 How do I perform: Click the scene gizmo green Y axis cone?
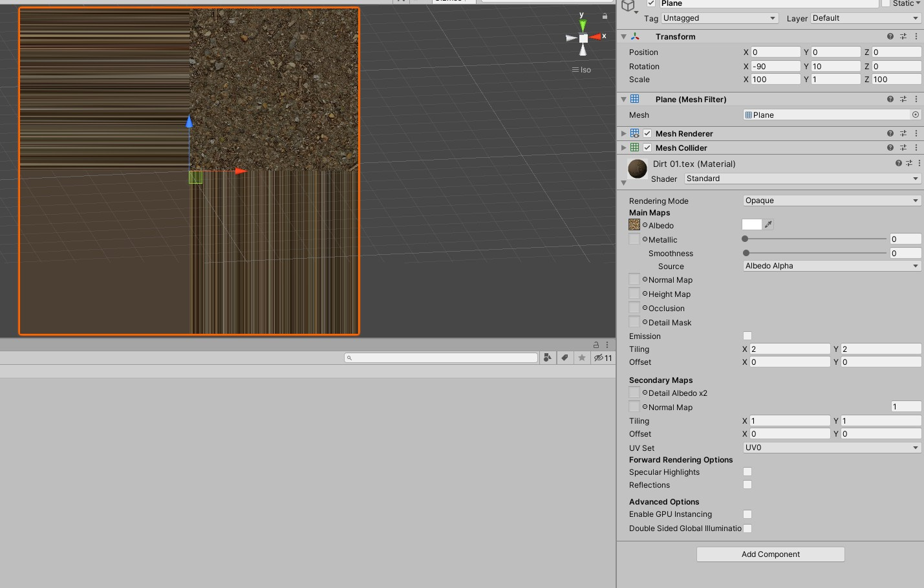(x=583, y=25)
